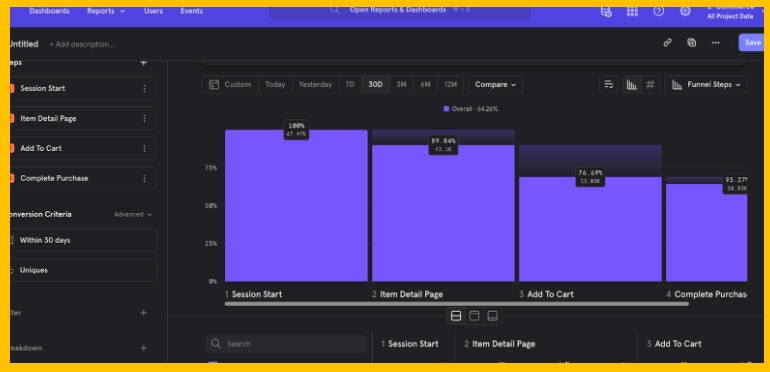Click the Overall legend color swatch
The image size is (770, 372).
tap(446, 109)
